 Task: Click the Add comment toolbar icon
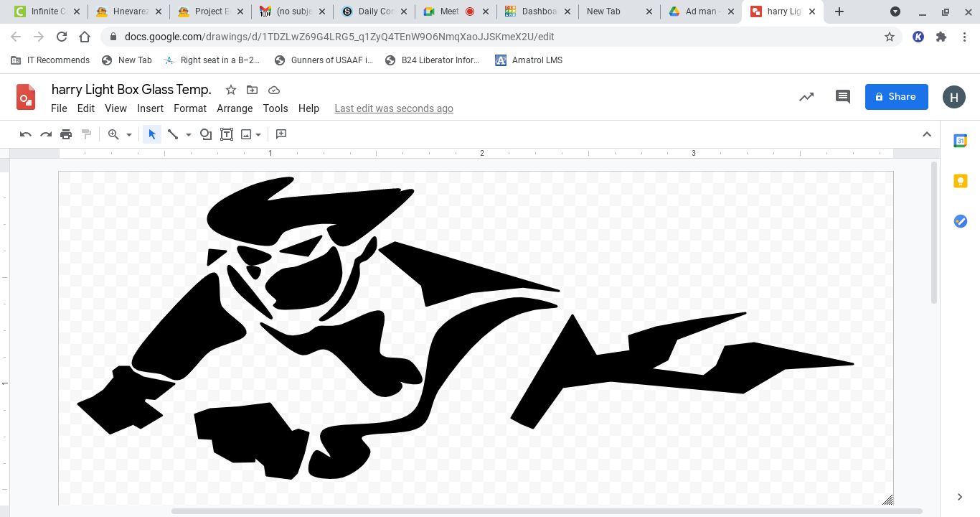coord(281,134)
